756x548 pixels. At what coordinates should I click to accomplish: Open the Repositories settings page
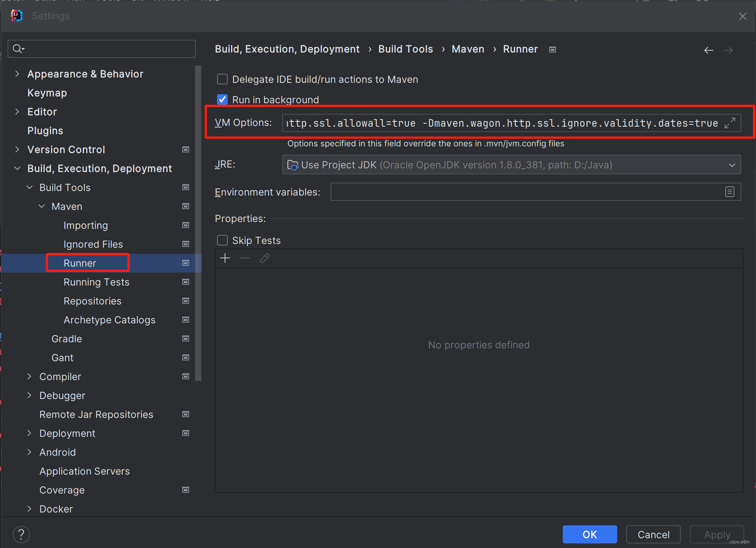92,301
